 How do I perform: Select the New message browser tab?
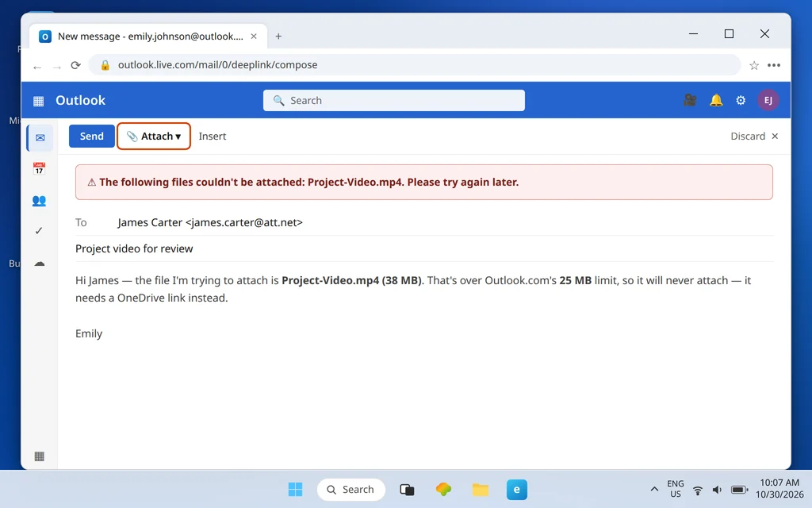(148, 37)
